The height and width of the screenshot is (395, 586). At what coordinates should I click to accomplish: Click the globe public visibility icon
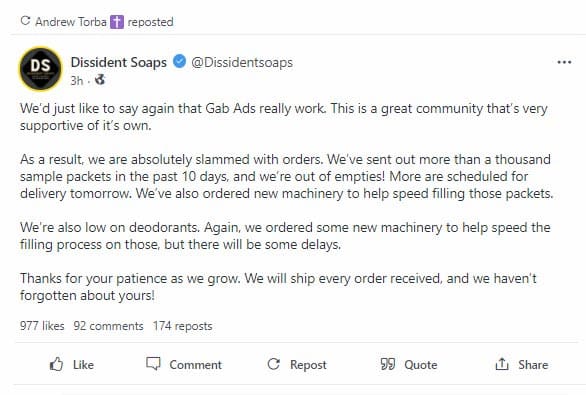pos(100,80)
